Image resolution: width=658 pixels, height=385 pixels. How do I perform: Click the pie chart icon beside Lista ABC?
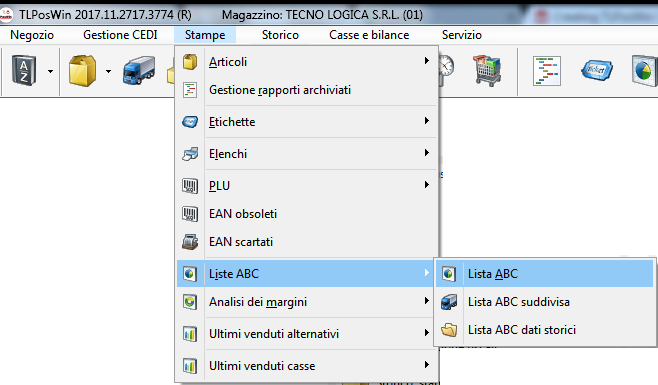[x=449, y=274]
